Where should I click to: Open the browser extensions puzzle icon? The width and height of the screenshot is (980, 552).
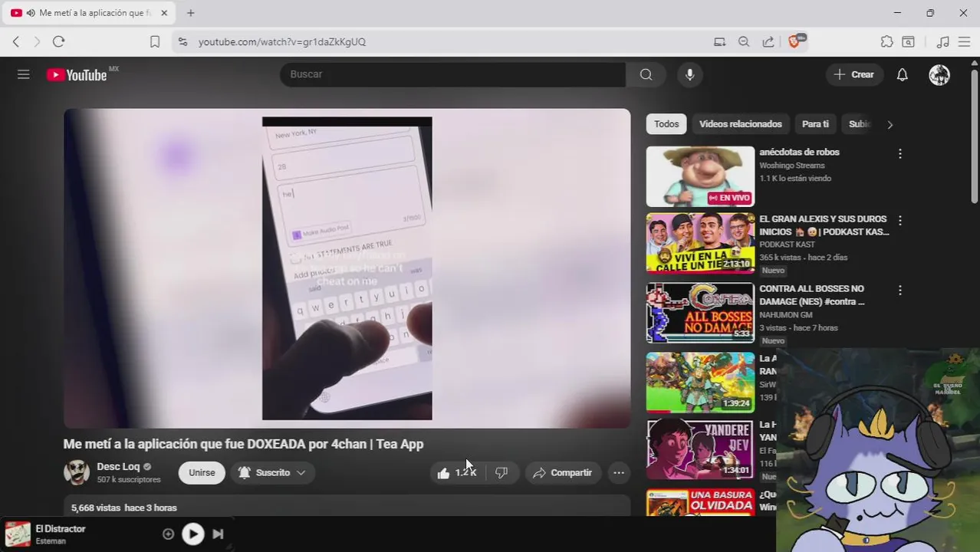887,41
